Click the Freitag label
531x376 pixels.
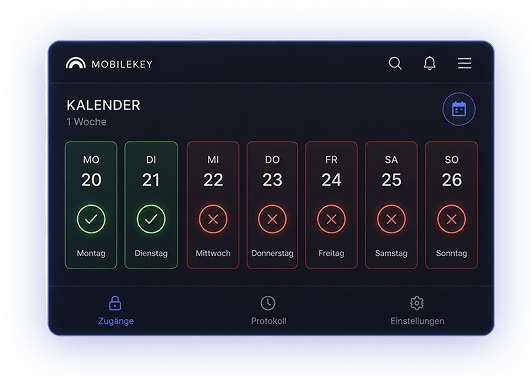coord(331,253)
